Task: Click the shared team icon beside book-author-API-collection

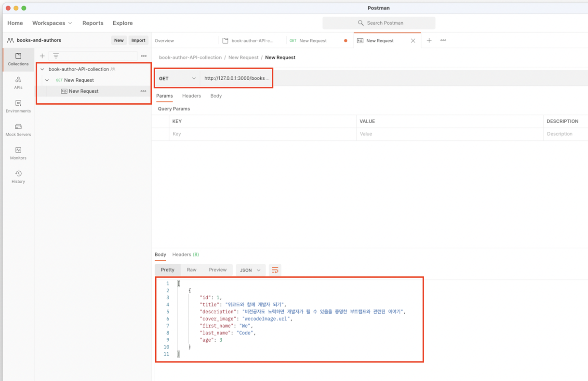Action: (113, 69)
